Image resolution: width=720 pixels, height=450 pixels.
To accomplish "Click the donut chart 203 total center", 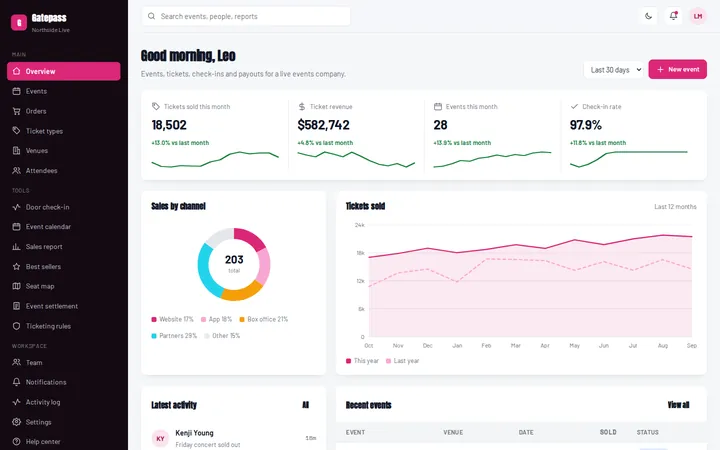I will [234, 264].
